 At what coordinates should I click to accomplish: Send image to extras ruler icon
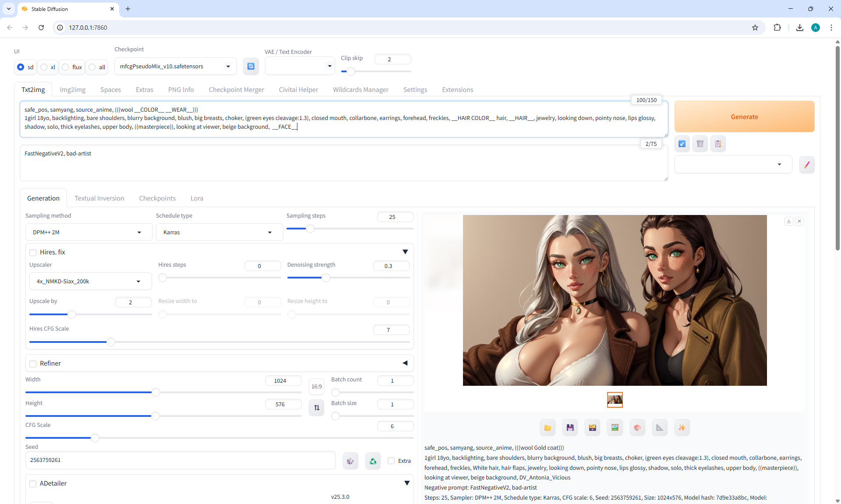660,428
